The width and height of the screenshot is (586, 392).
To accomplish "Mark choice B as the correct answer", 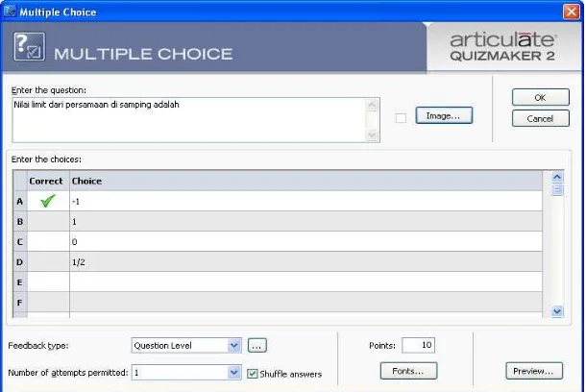I will [x=48, y=221].
